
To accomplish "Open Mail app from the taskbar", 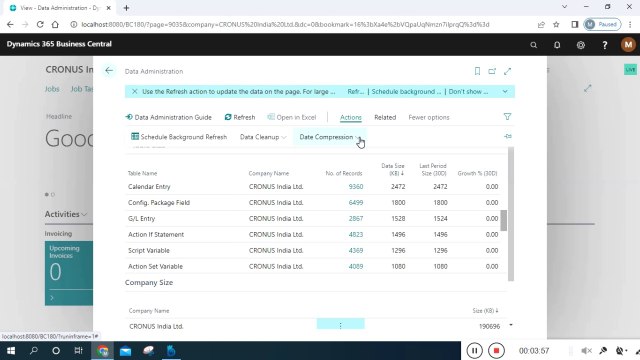I will click(x=125, y=351).
